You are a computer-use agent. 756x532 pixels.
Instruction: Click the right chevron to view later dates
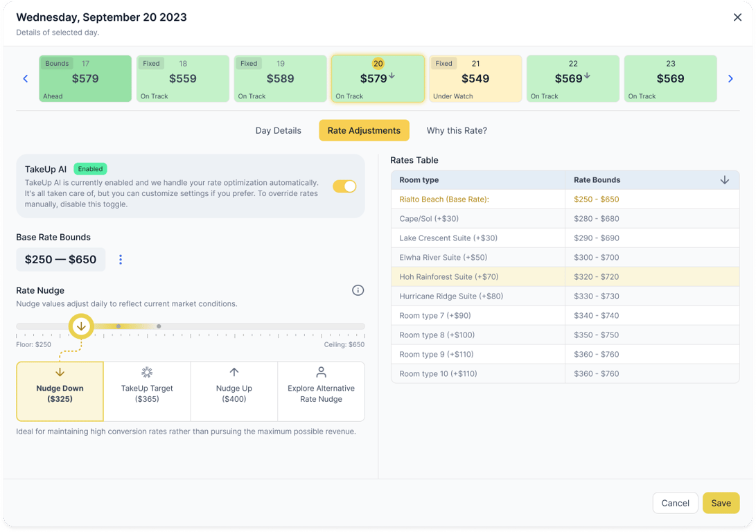730,78
